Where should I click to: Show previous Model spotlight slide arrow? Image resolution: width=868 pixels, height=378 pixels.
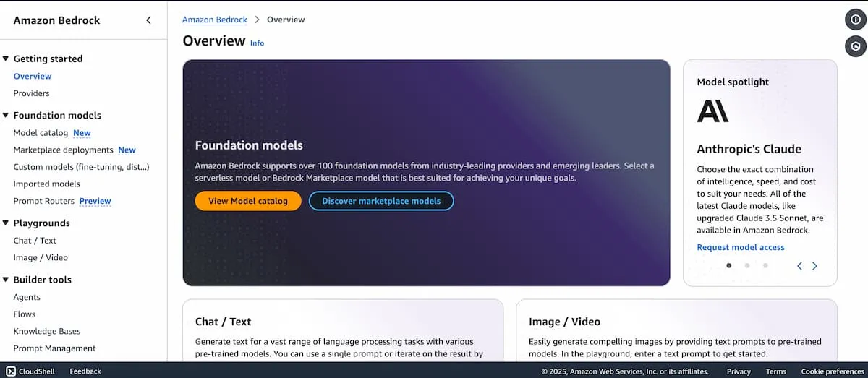pos(799,266)
